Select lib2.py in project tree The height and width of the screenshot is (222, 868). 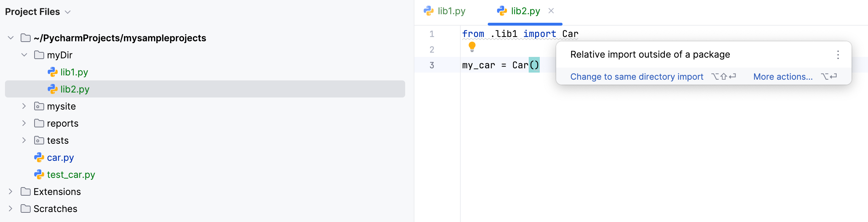click(205, 89)
